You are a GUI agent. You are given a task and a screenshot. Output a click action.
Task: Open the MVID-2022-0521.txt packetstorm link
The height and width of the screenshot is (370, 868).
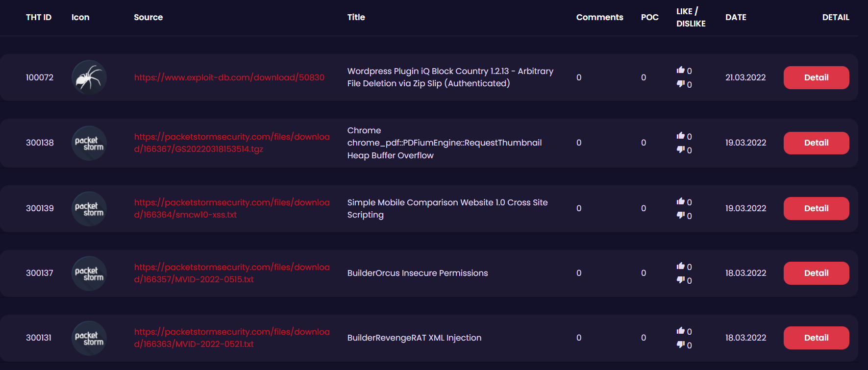point(232,338)
